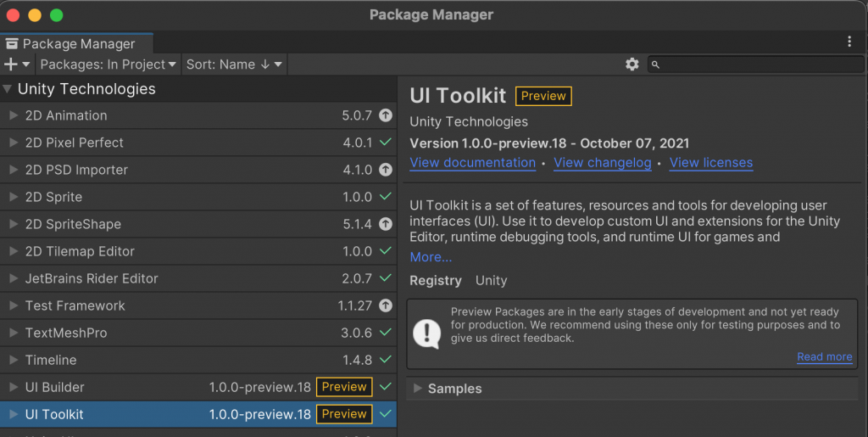This screenshot has height=437, width=868.
Task: Click the Preview badge on UI Toolkit row
Action: tap(344, 414)
